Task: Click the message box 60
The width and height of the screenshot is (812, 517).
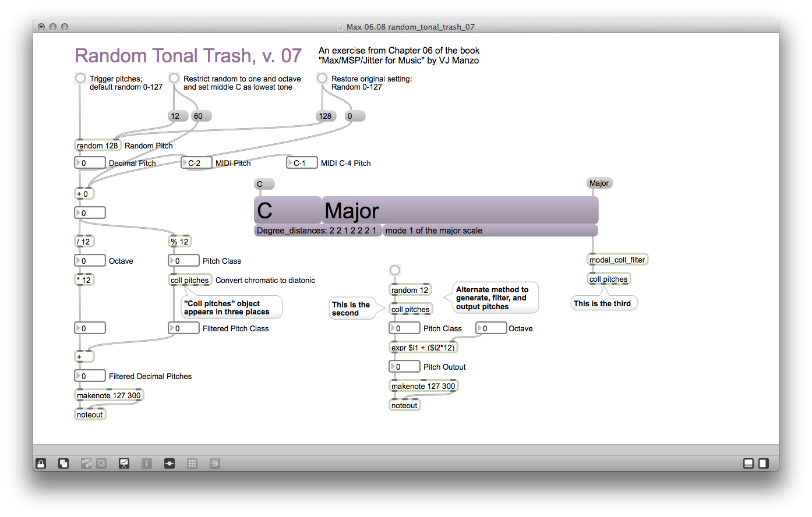Action: [x=202, y=116]
